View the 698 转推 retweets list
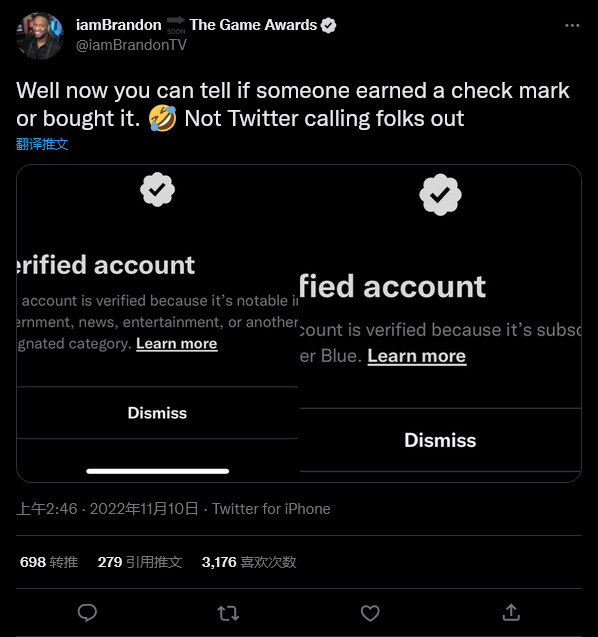 (x=49, y=562)
